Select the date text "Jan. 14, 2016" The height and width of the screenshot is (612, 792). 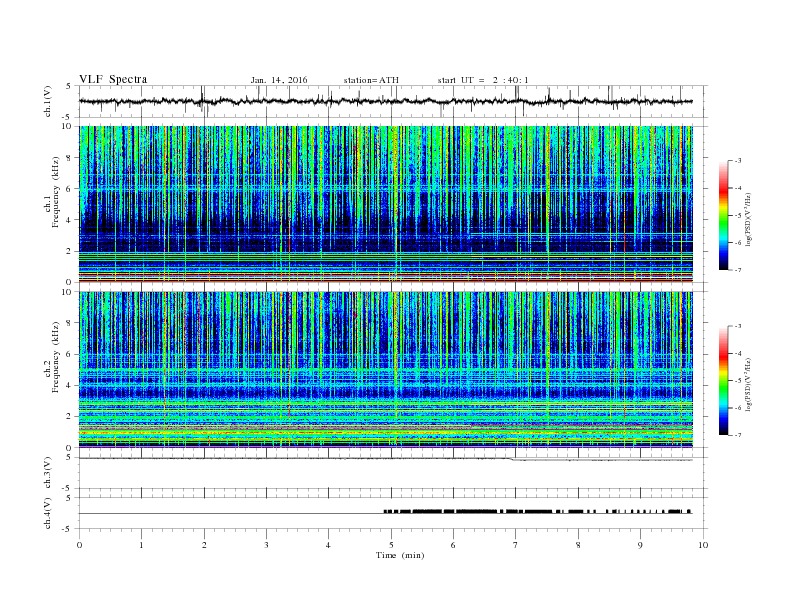(x=279, y=80)
